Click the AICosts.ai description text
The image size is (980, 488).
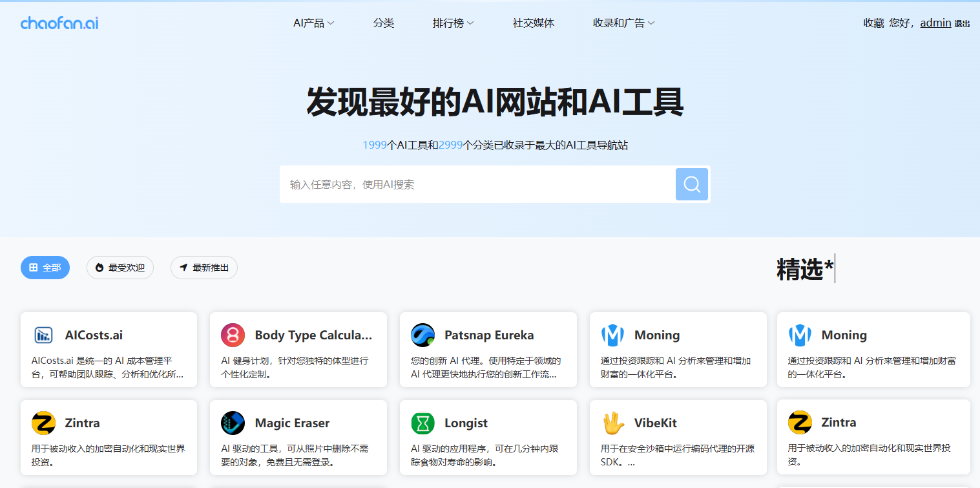(x=108, y=367)
